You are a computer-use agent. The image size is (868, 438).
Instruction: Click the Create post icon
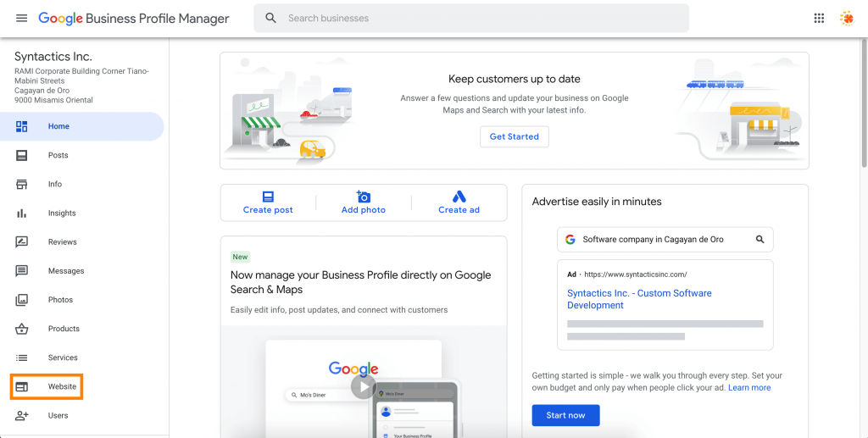click(268, 197)
